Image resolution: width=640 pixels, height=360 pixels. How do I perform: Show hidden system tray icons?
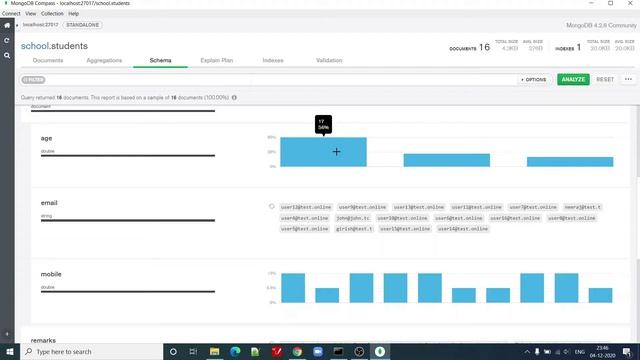click(x=527, y=351)
